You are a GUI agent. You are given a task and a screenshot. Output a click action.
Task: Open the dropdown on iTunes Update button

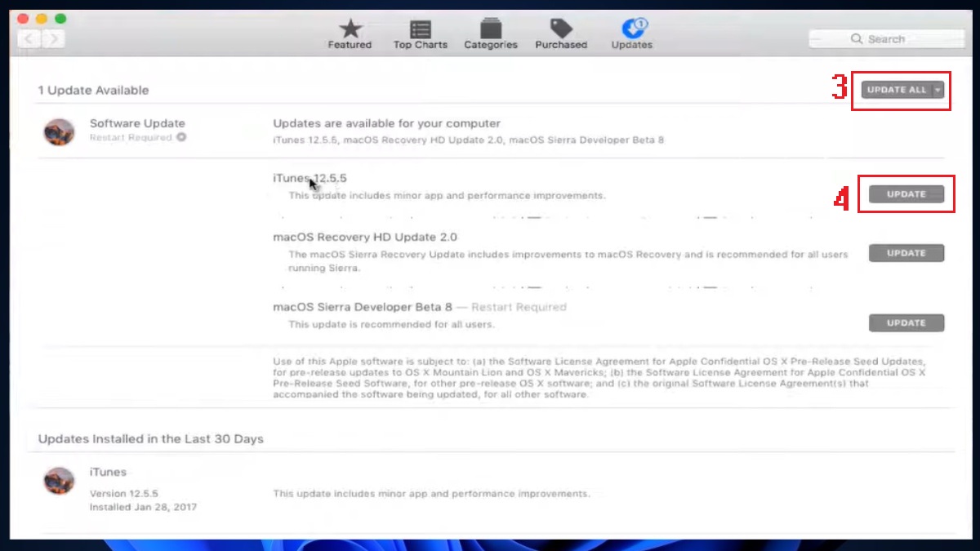tap(936, 194)
